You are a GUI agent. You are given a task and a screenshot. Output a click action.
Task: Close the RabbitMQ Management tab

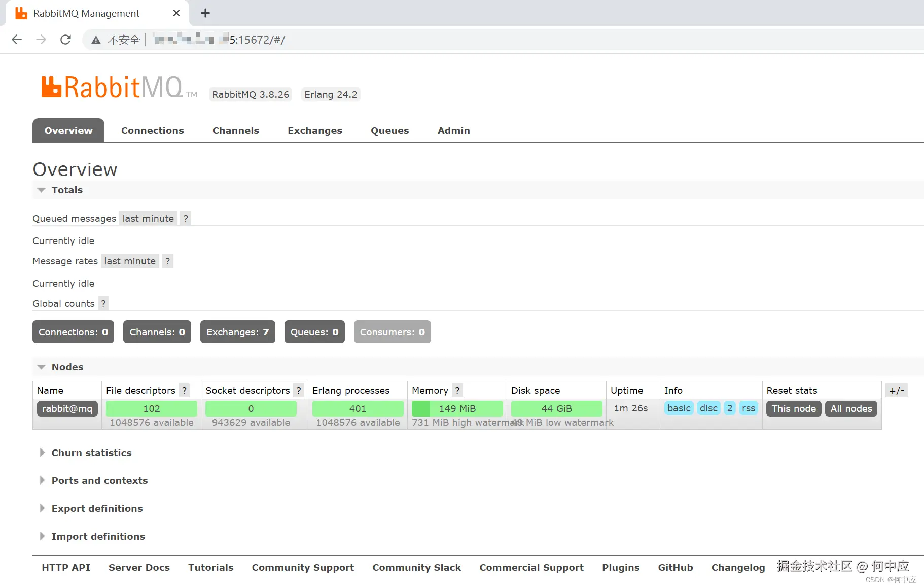tap(176, 13)
